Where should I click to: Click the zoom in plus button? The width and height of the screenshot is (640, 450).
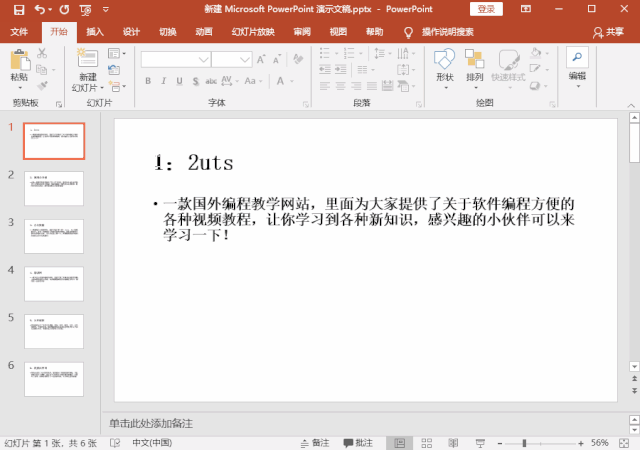click(x=581, y=443)
